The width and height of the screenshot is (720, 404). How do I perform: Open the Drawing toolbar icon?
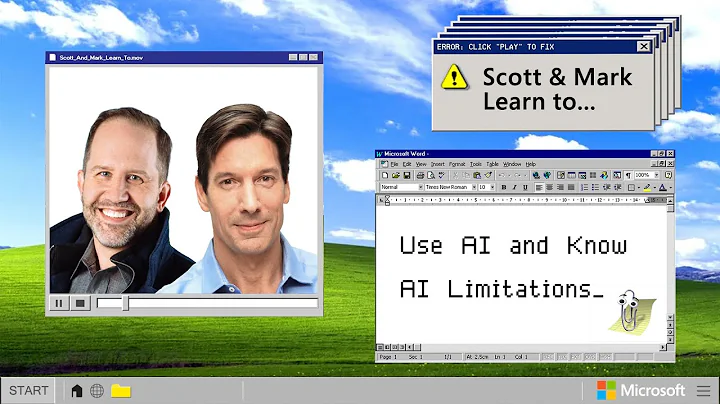tap(604, 175)
